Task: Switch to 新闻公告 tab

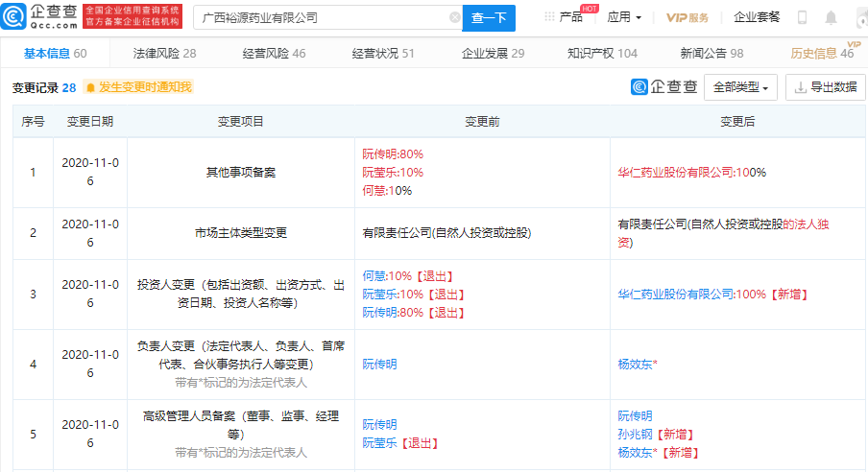Action: 711,53
